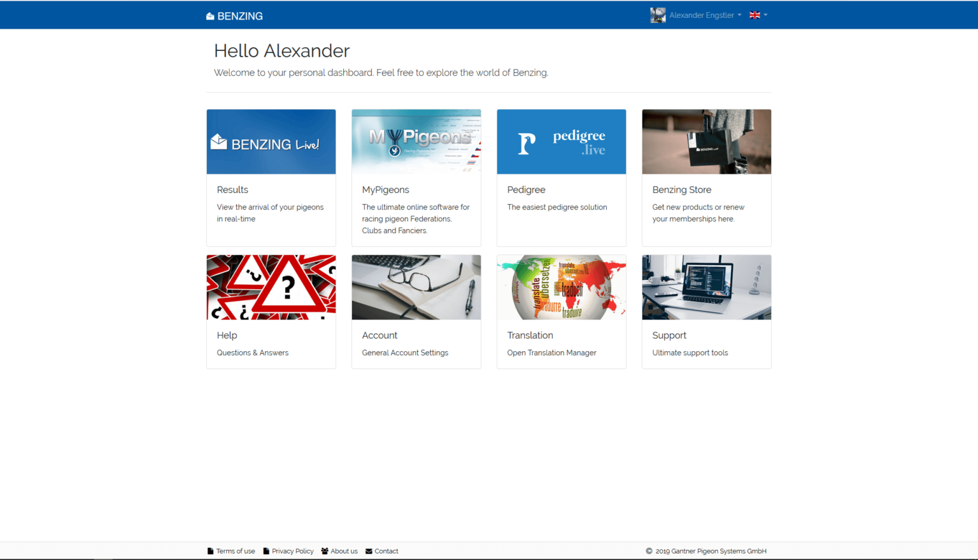
Task: Click the Benzing Store shopping bag image
Action: tap(706, 141)
